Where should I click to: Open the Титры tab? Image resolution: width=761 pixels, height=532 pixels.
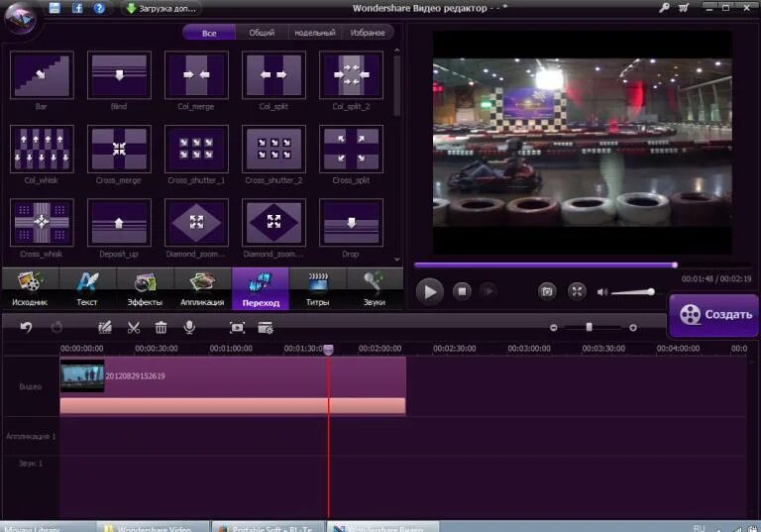pyautogui.click(x=317, y=289)
